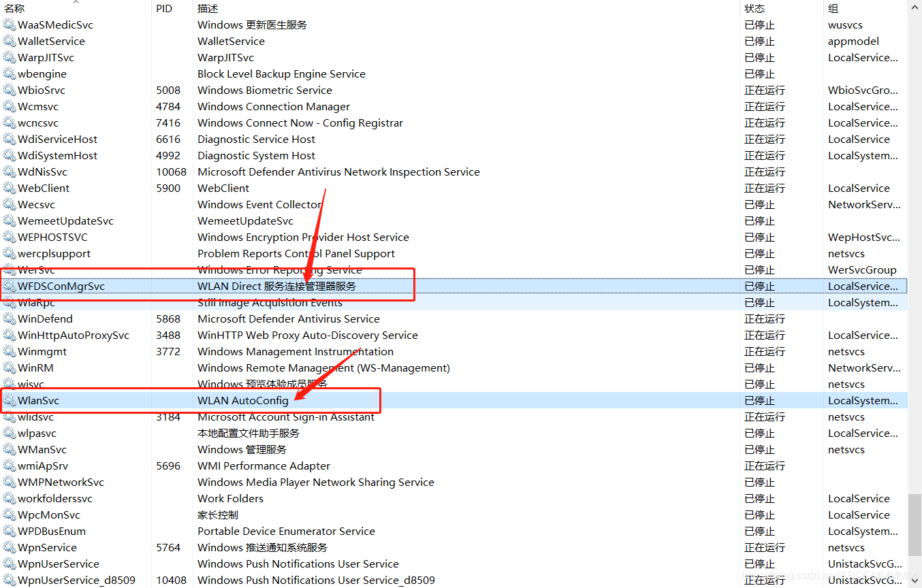The width and height of the screenshot is (922, 588).
Task: Click the service icon next to wcncsvc
Action: (9, 122)
